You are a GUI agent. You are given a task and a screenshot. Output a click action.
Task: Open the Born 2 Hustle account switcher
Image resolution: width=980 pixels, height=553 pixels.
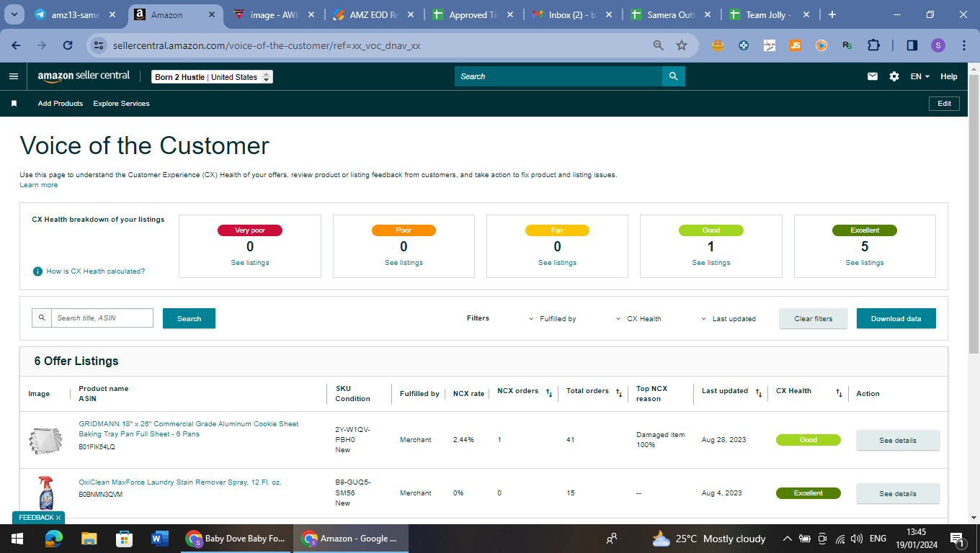tap(213, 77)
